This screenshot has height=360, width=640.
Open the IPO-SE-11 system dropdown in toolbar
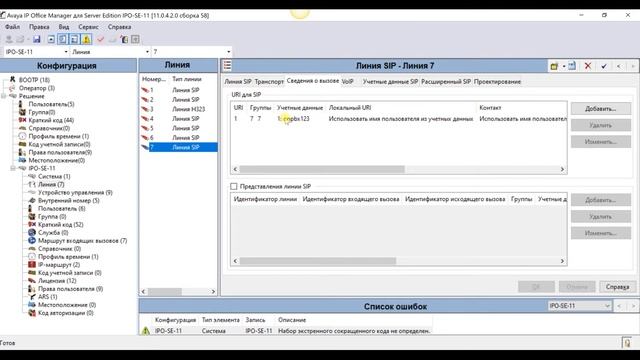click(66, 52)
